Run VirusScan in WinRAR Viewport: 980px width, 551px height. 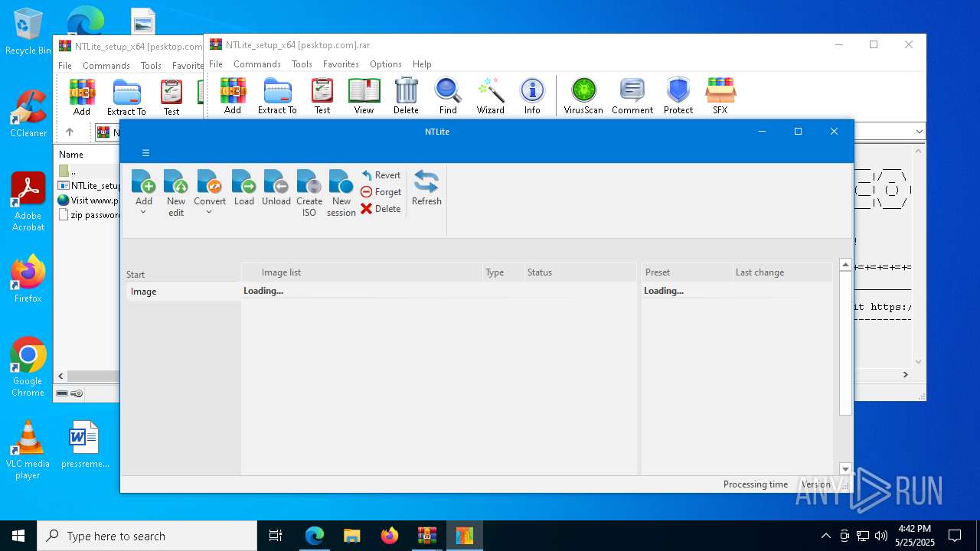tap(583, 96)
